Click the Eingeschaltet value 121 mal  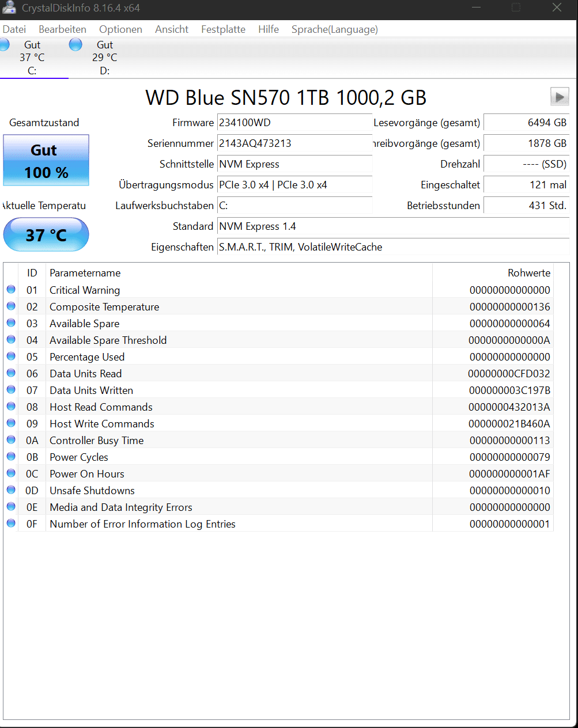526,185
